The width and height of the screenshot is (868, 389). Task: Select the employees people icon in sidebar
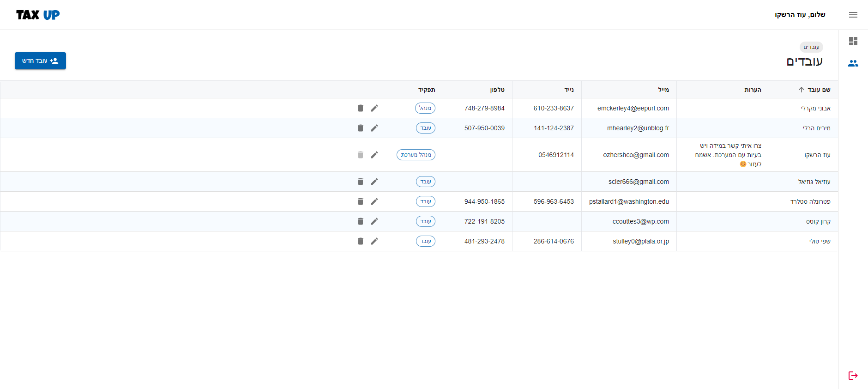pyautogui.click(x=853, y=63)
